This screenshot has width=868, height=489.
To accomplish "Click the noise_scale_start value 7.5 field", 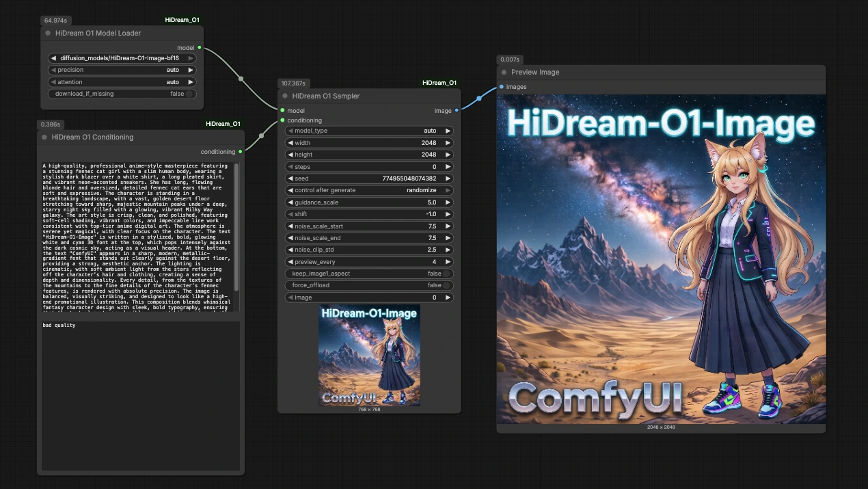I will pyautogui.click(x=369, y=226).
